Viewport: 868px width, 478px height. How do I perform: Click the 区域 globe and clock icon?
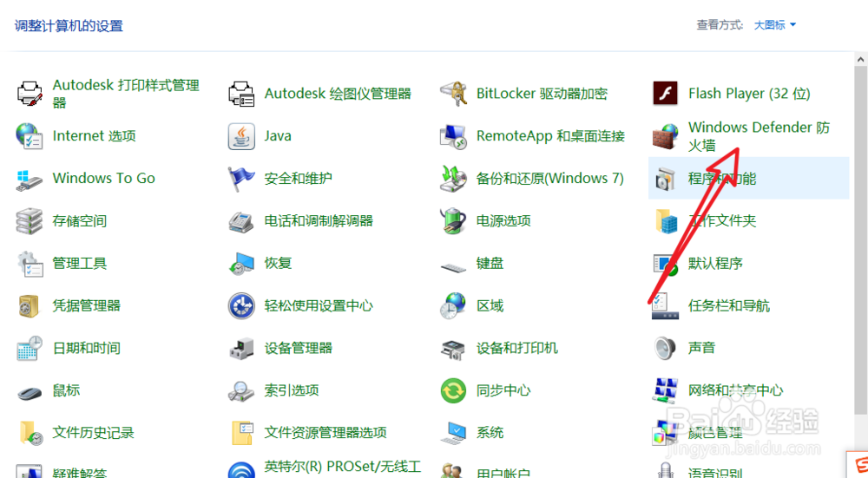tap(453, 306)
